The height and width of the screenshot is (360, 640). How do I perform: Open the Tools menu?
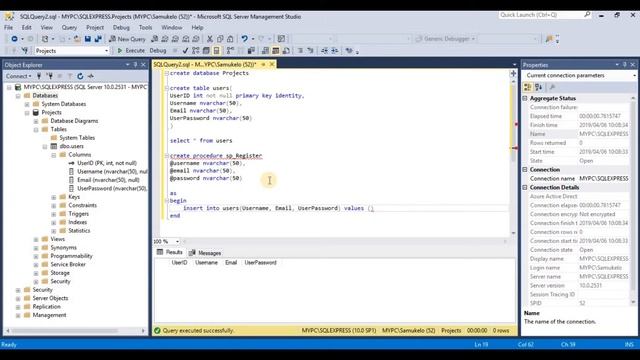click(145, 27)
